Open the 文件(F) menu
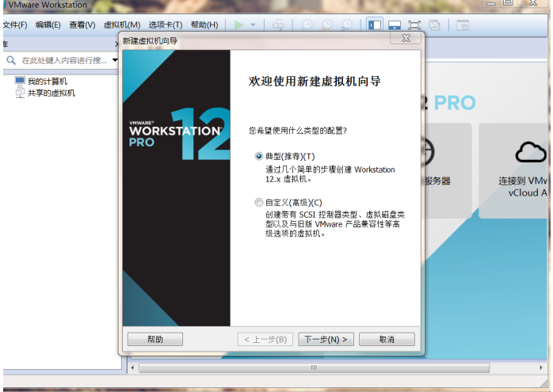 15,25
